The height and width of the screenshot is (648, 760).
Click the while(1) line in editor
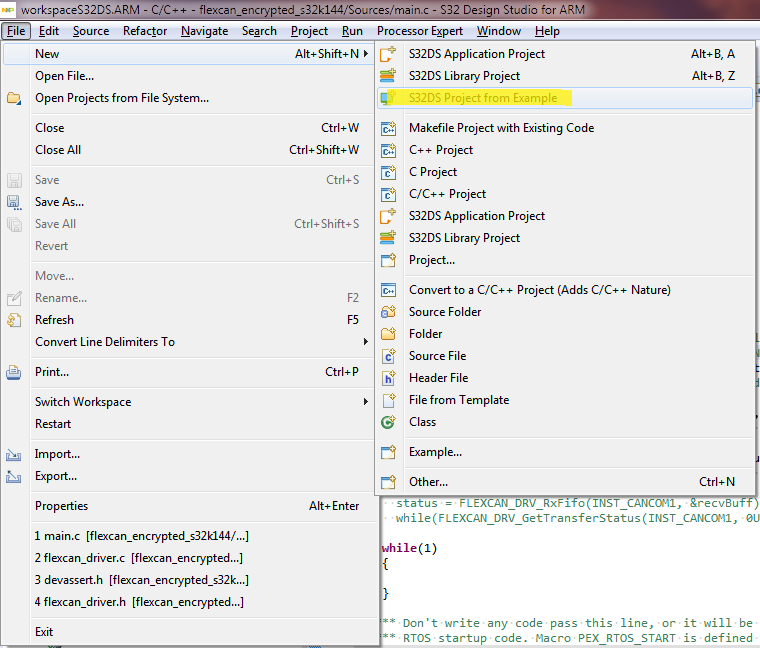click(410, 548)
